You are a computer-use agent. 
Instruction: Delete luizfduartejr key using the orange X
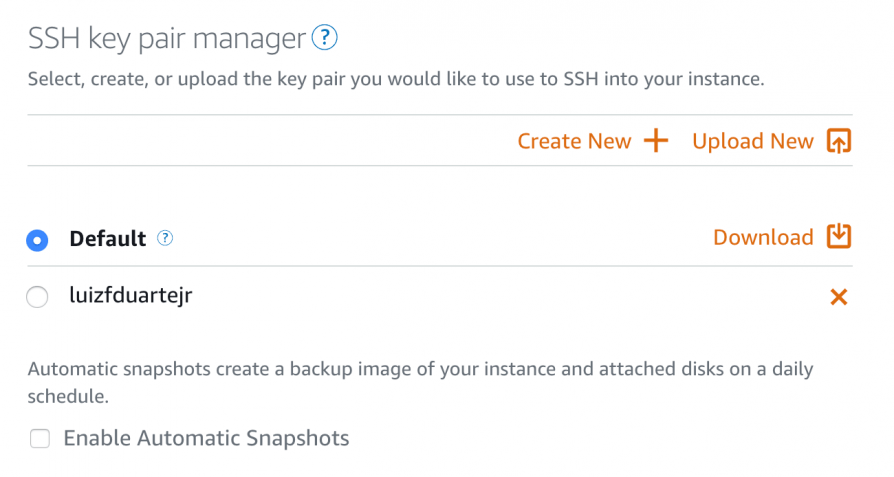pos(839,296)
